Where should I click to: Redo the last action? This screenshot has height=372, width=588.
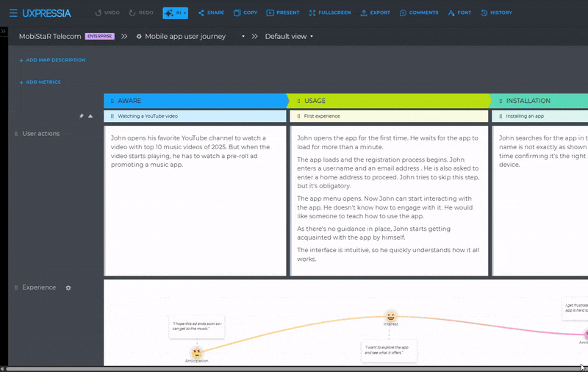[x=141, y=12]
